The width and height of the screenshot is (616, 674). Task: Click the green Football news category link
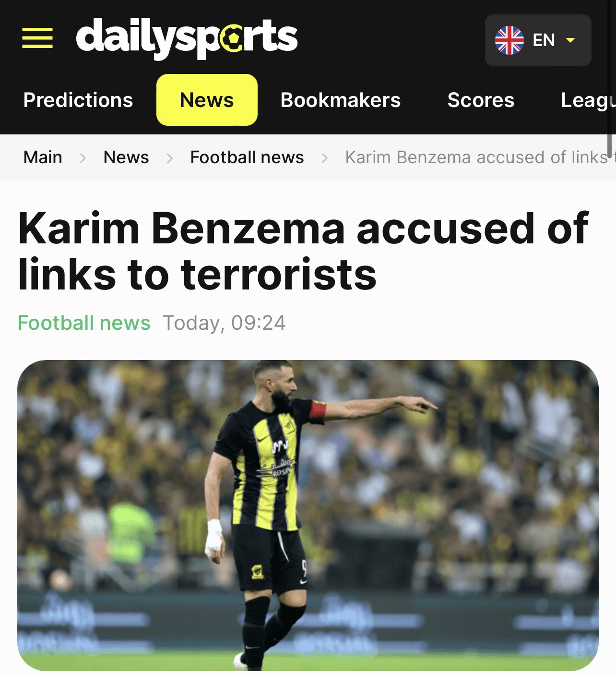pyautogui.click(x=84, y=323)
